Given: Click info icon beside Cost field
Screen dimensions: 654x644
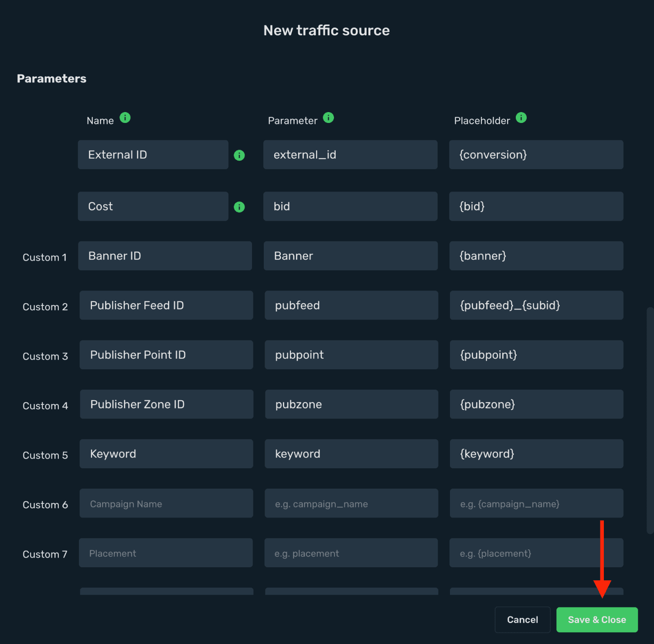Looking at the screenshot, I should (x=239, y=207).
